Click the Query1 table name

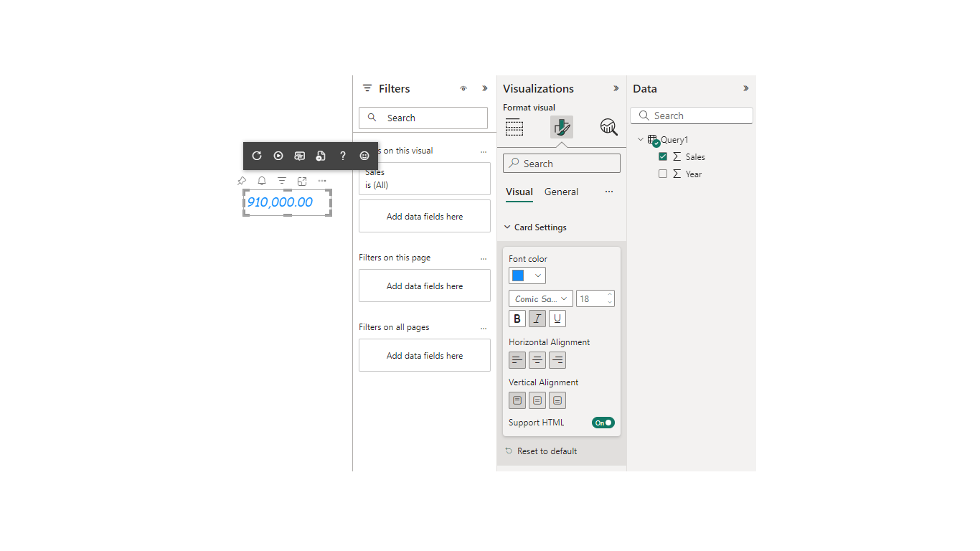[674, 140]
